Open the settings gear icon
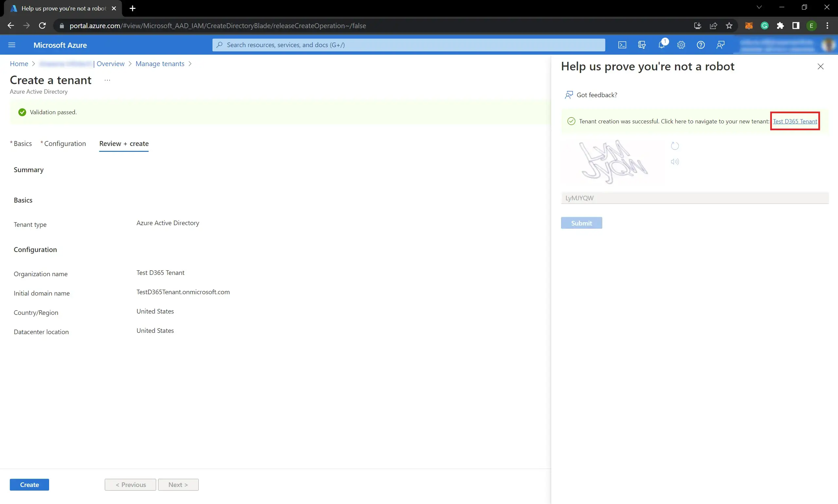 681,45
